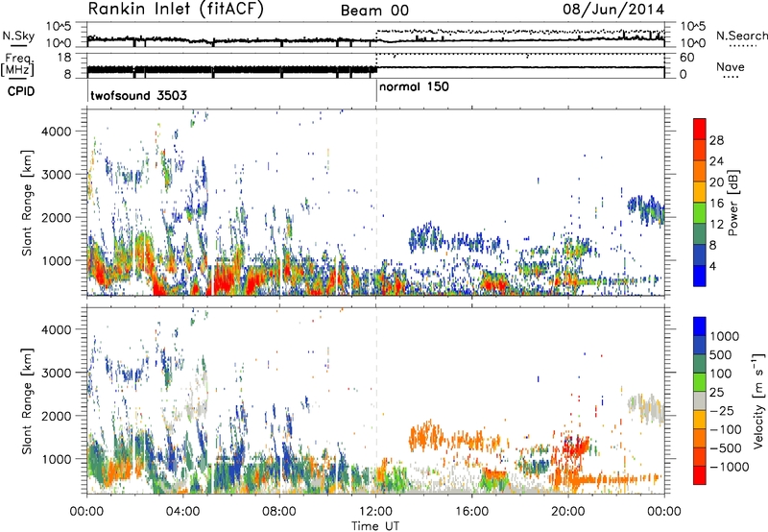Select the "28" tick on Power colorbar
Viewport: 768px width, 532px height.
point(716,140)
